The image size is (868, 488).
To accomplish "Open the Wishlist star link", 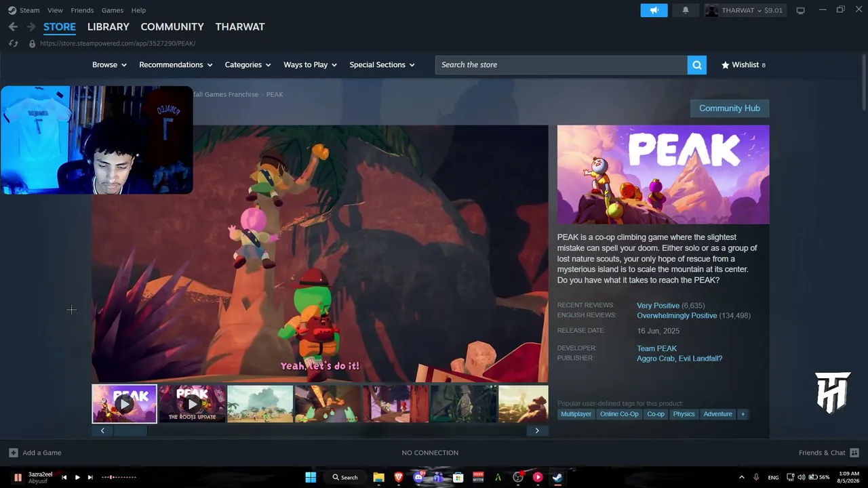I will pyautogui.click(x=743, y=65).
